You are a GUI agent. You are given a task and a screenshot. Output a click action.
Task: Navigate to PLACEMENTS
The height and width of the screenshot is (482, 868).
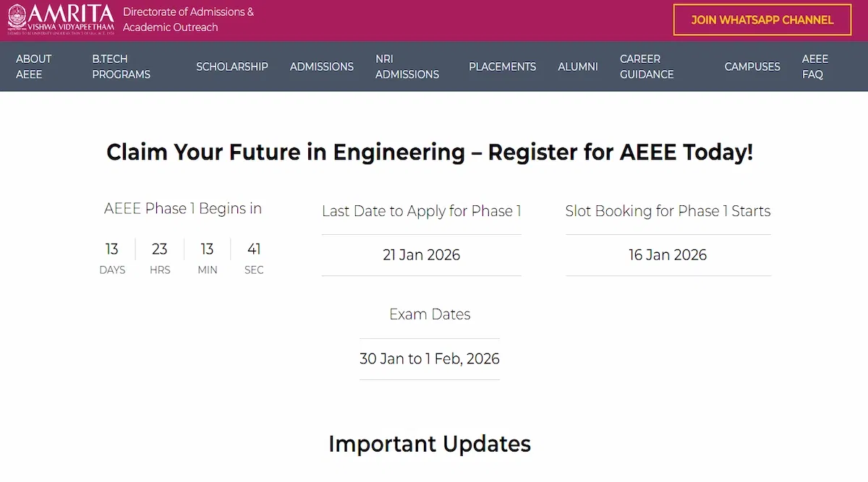point(502,66)
